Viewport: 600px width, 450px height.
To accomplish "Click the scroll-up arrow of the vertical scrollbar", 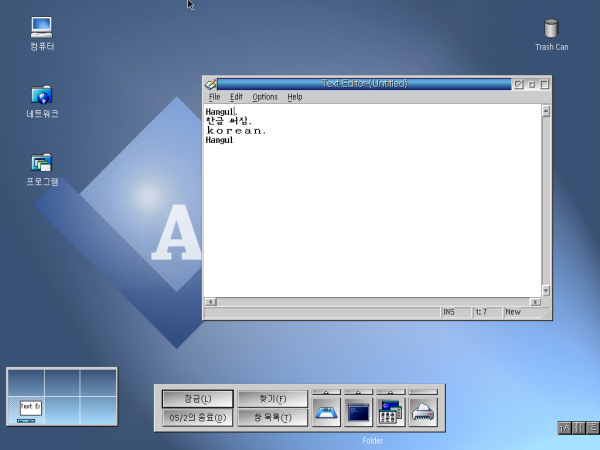I will 546,111.
